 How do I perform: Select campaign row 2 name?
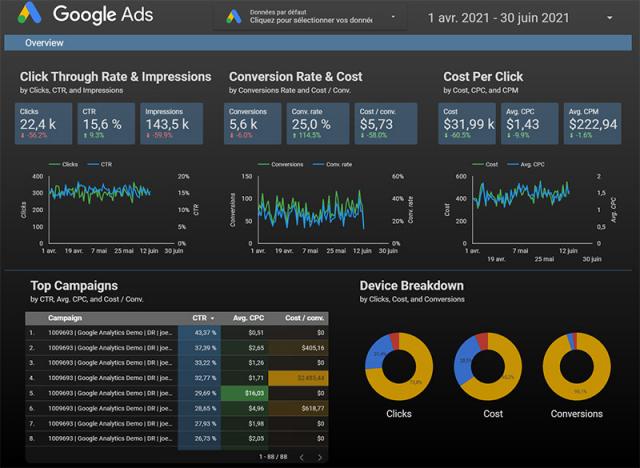click(110, 348)
